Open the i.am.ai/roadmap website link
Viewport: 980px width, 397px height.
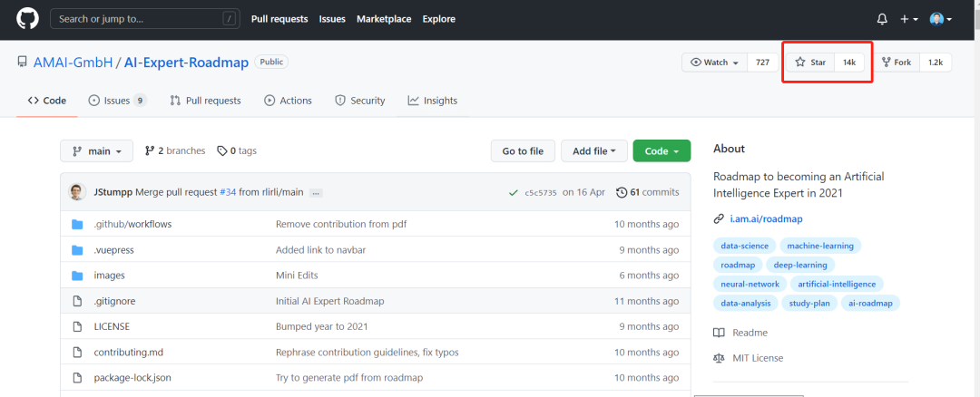point(766,219)
